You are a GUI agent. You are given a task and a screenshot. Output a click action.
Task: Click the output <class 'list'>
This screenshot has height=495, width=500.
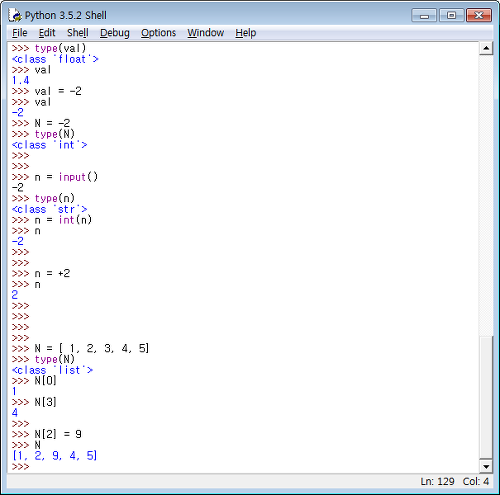[x=52, y=370]
